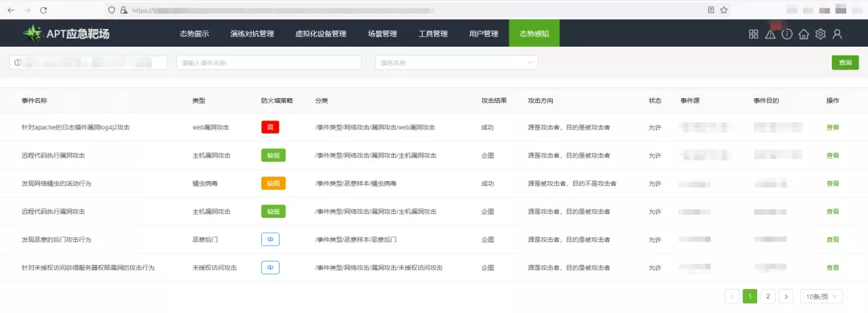The image size is (868, 313).
Task: Click 查看 for 发现网络蠕虫的活动行为 row
Action: pyautogui.click(x=833, y=183)
